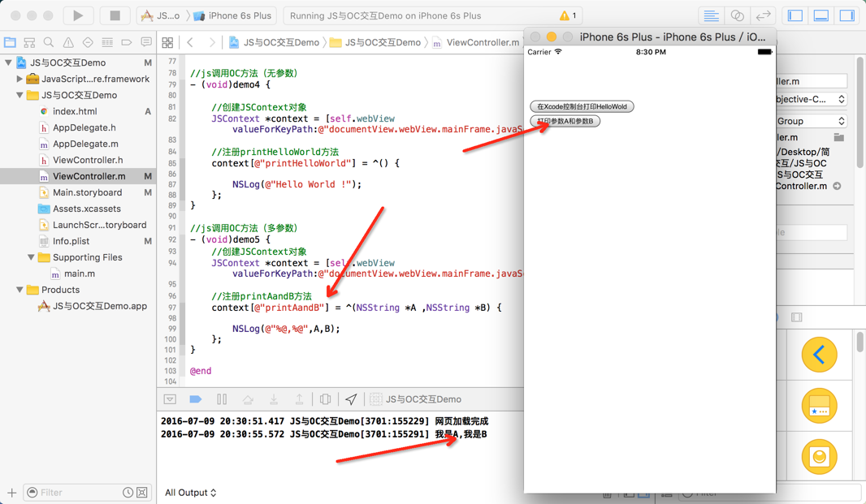
Task: Open the Test navigator diamond icon
Action: click(88, 42)
